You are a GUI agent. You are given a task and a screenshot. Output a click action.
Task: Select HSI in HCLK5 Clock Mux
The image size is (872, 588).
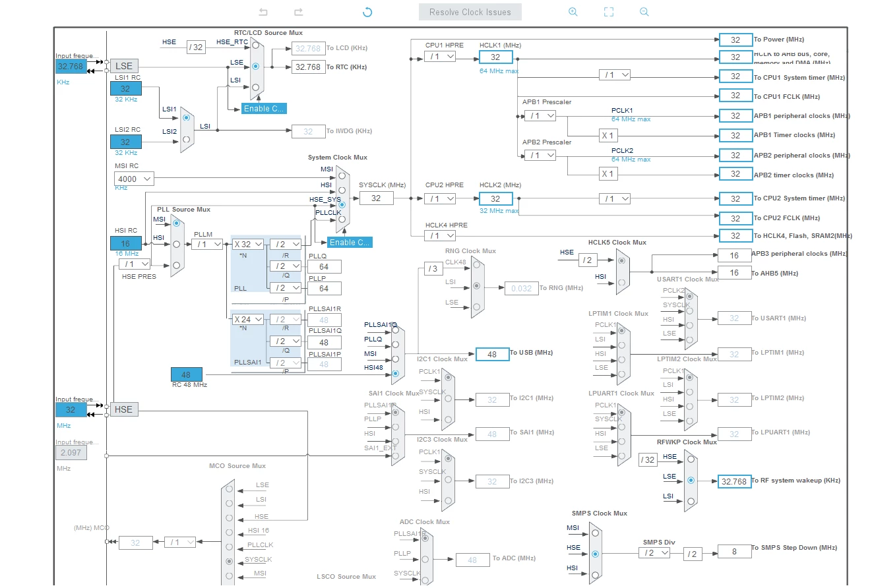(621, 282)
